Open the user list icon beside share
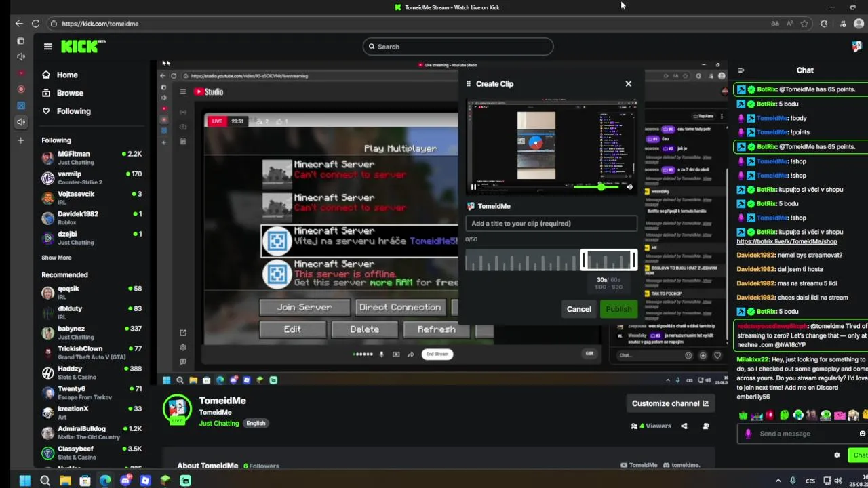 point(706,426)
